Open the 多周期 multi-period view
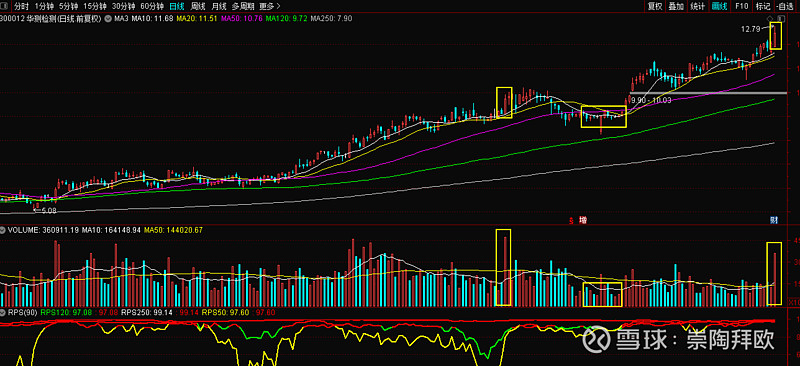Screen dimensions: 800x366 243,6
